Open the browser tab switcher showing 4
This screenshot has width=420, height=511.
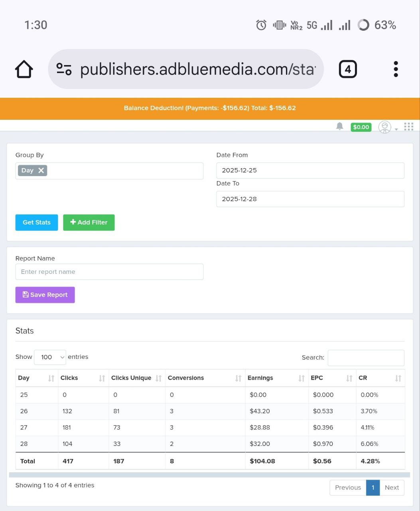347,69
